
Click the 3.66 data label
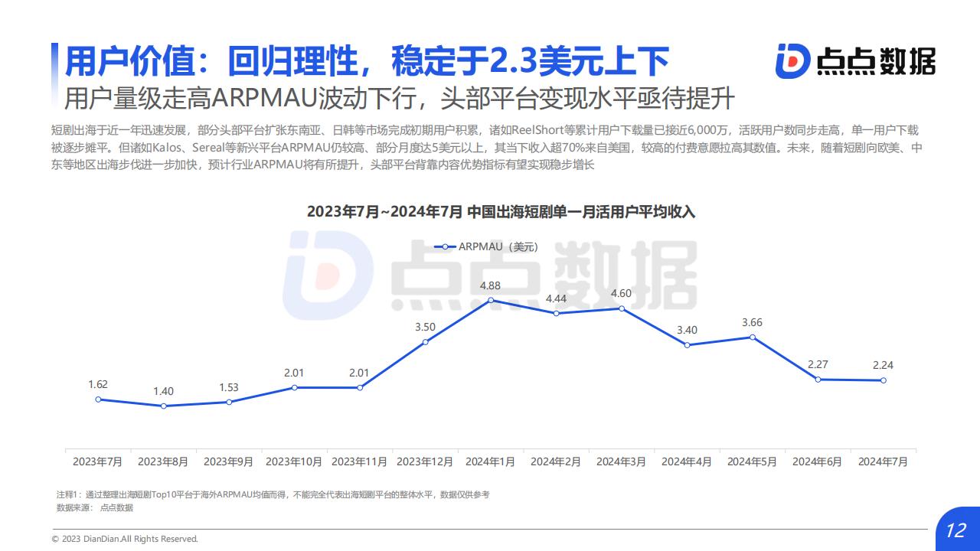(753, 322)
